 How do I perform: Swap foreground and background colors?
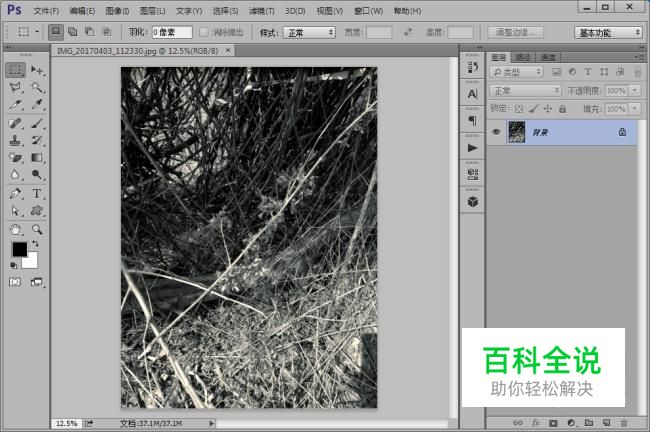click(x=35, y=243)
